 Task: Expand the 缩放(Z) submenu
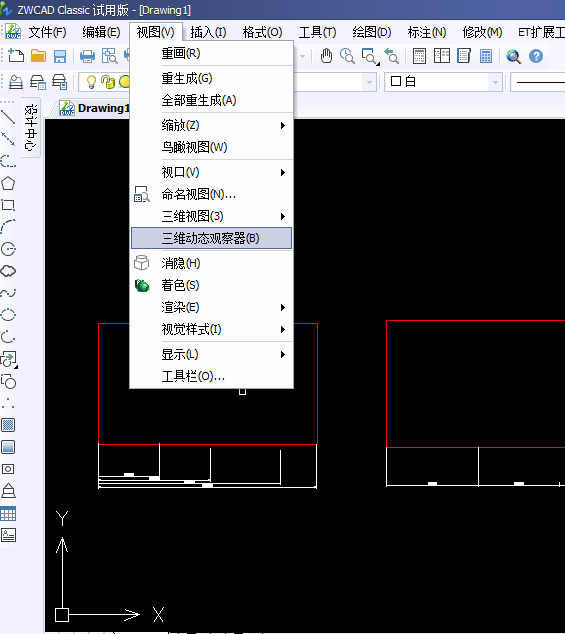click(x=211, y=125)
